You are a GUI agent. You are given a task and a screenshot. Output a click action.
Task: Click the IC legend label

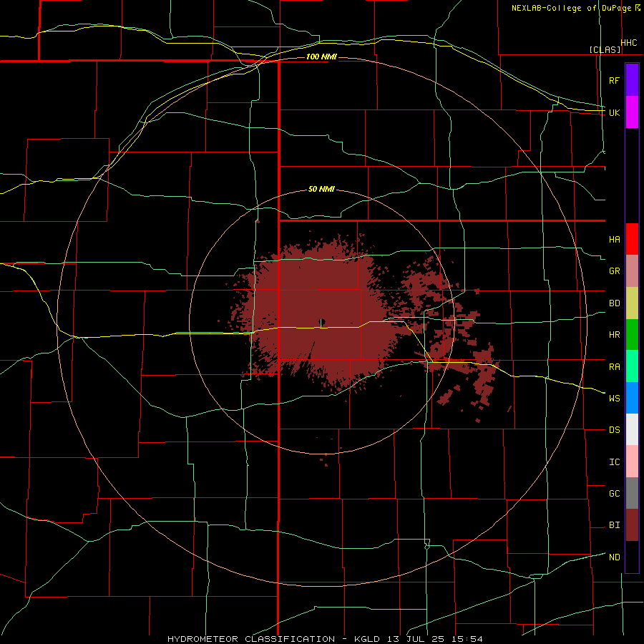pos(615,462)
